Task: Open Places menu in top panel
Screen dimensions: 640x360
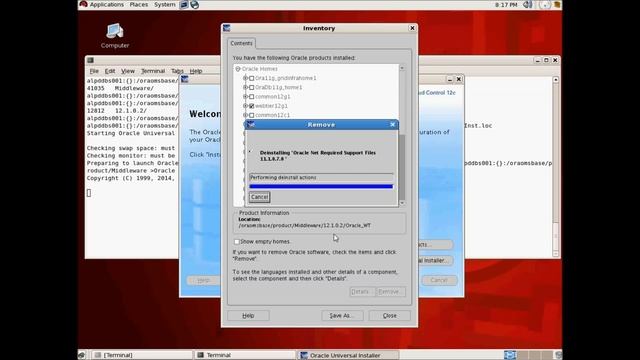Action: (x=139, y=4)
